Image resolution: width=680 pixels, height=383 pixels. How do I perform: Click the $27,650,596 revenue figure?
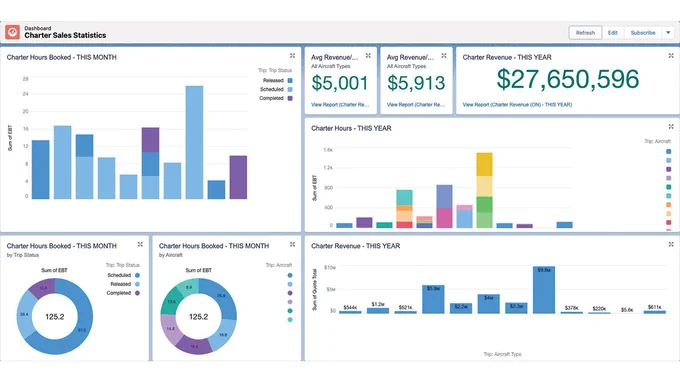click(x=567, y=79)
